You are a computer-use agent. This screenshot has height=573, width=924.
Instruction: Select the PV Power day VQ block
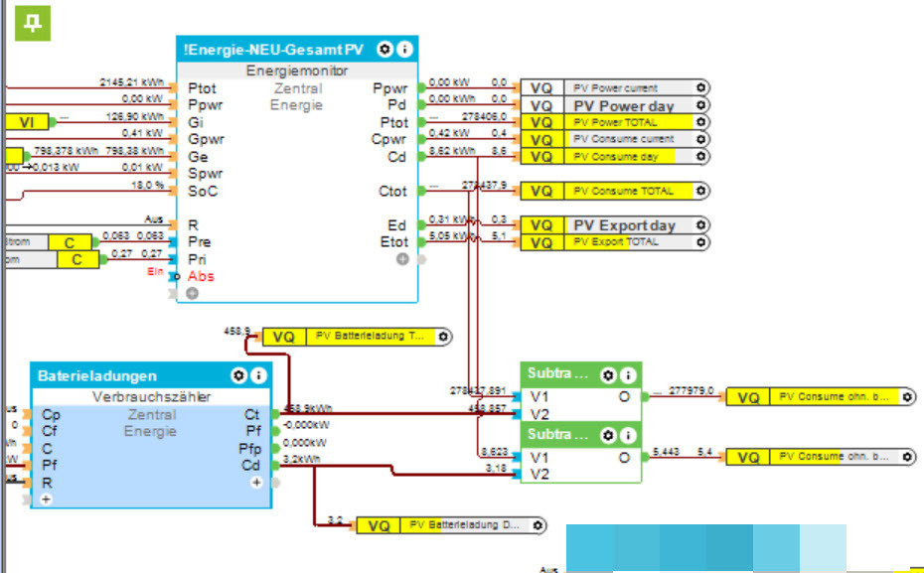615,105
